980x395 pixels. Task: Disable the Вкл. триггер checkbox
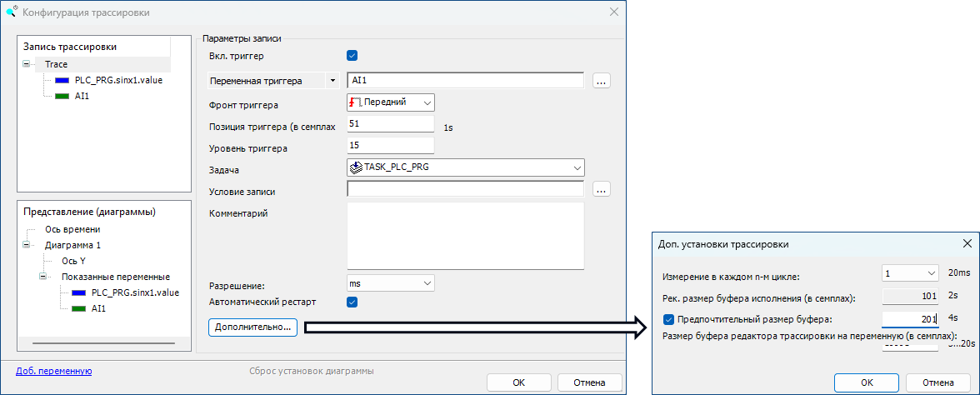coord(352,56)
